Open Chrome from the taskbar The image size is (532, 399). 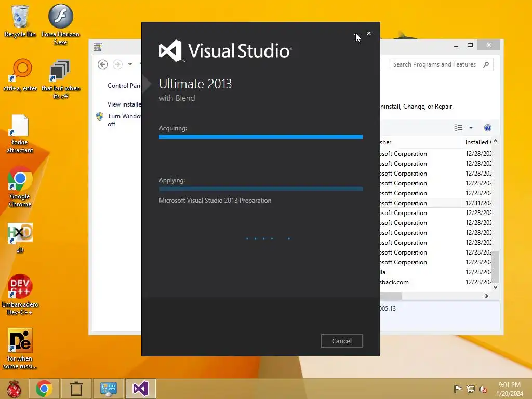coord(44,389)
